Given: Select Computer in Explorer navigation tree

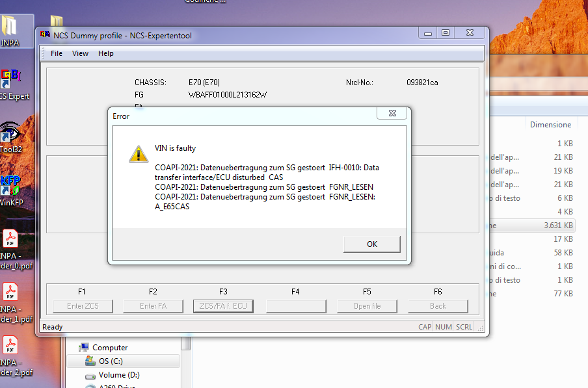Looking at the screenshot, I should [110, 348].
